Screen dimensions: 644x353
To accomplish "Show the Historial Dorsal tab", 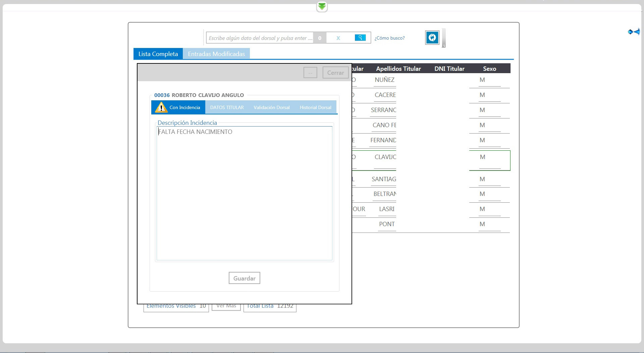I will [315, 107].
